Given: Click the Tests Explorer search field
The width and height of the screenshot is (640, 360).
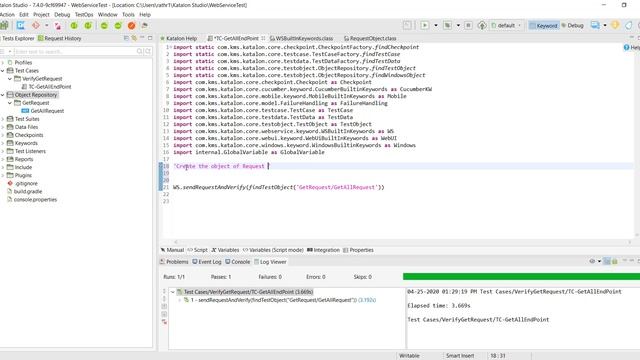Looking at the screenshot, I should 75,51.
